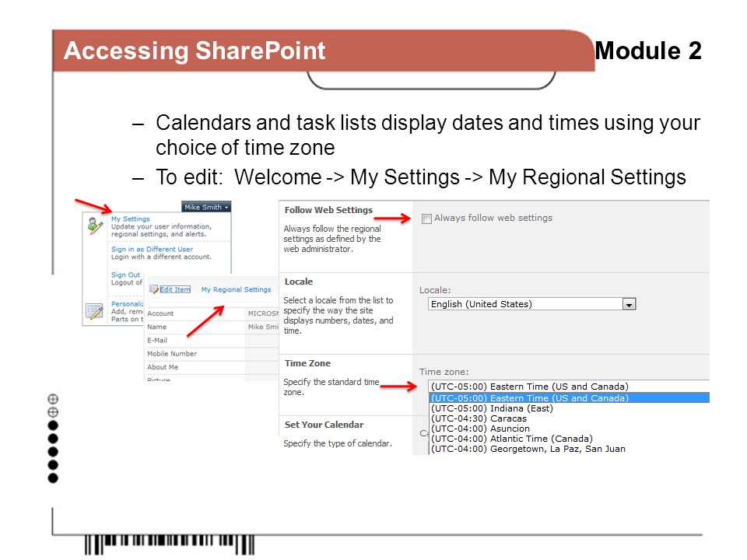Click the Follow Web Settings heading
Viewport: 747px width, 560px height.
(328, 210)
